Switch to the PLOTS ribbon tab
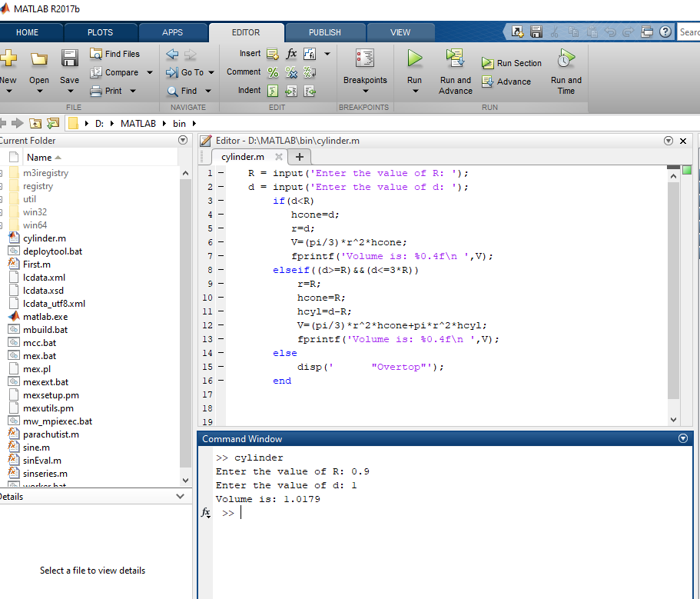The height and width of the screenshot is (599, 700). (x=100, y=32)
